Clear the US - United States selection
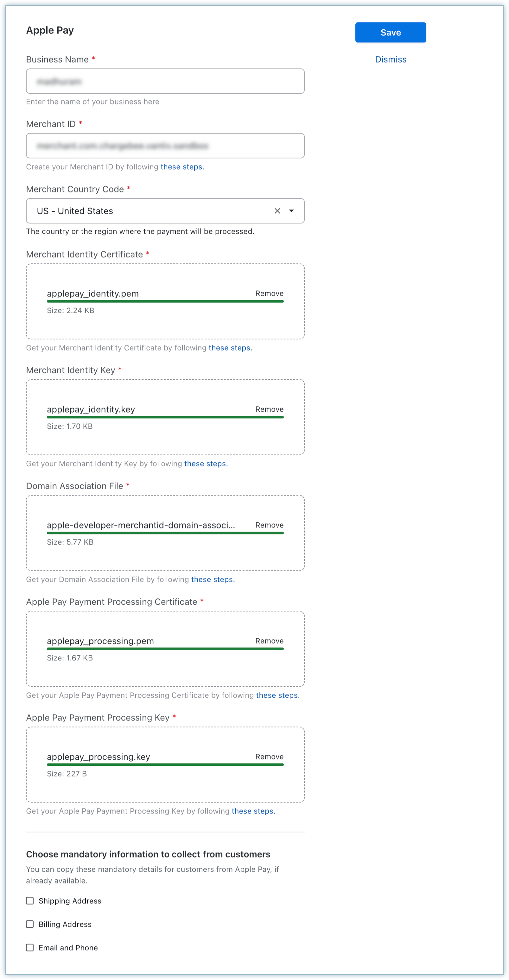 click(277, 211)
